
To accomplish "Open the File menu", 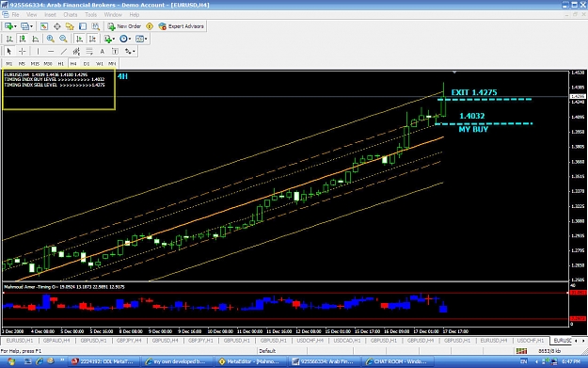I will [15, 15].
